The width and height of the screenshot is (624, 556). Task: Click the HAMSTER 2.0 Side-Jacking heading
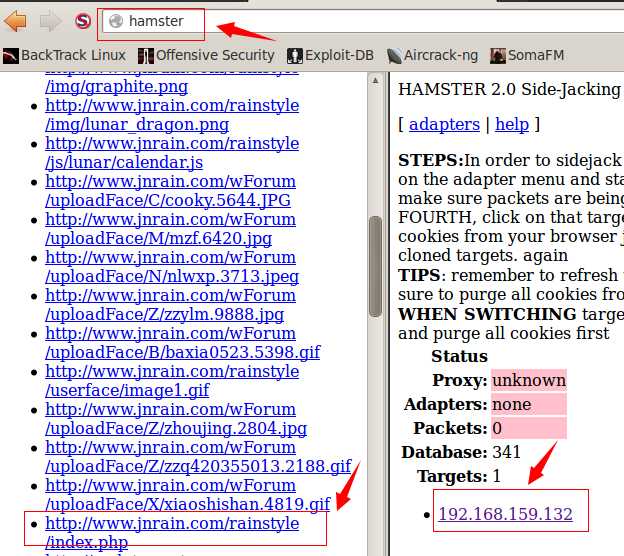coord(509,90)
